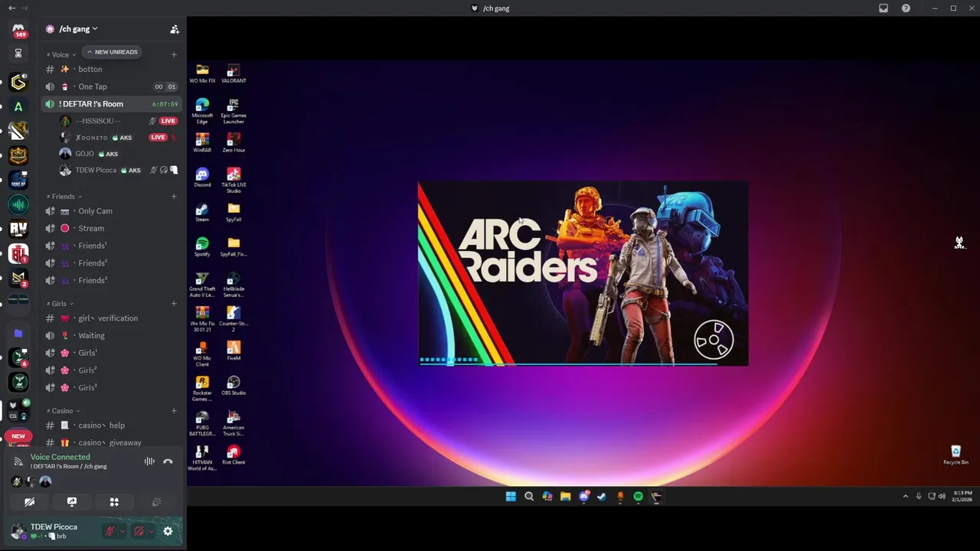Join the Stream voice channel
Image resolution: width=980 pixels, height=551 pixels.
[x=112, y=228]
